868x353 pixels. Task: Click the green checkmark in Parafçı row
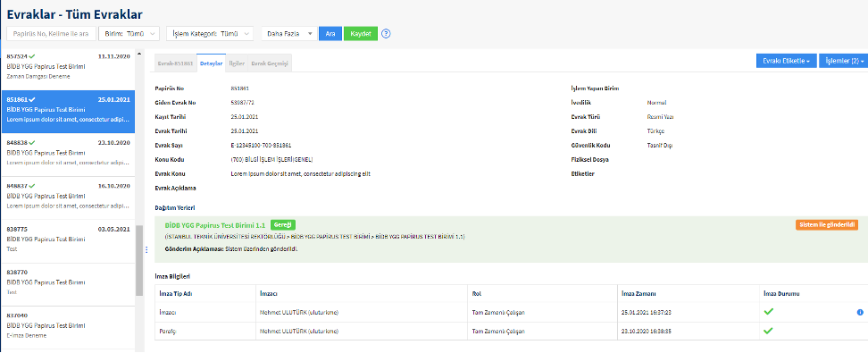pyautogui.click(x=768, y=331)
